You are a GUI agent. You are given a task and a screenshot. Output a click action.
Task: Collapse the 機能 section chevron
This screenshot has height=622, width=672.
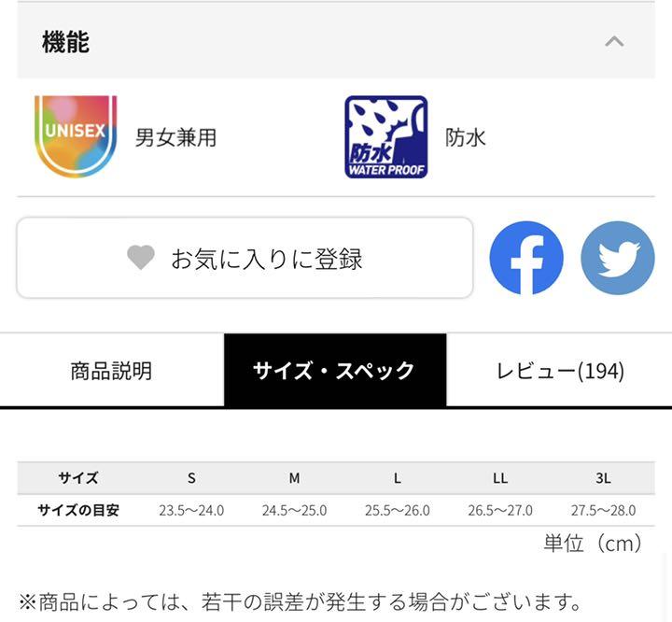pos(614,42)
